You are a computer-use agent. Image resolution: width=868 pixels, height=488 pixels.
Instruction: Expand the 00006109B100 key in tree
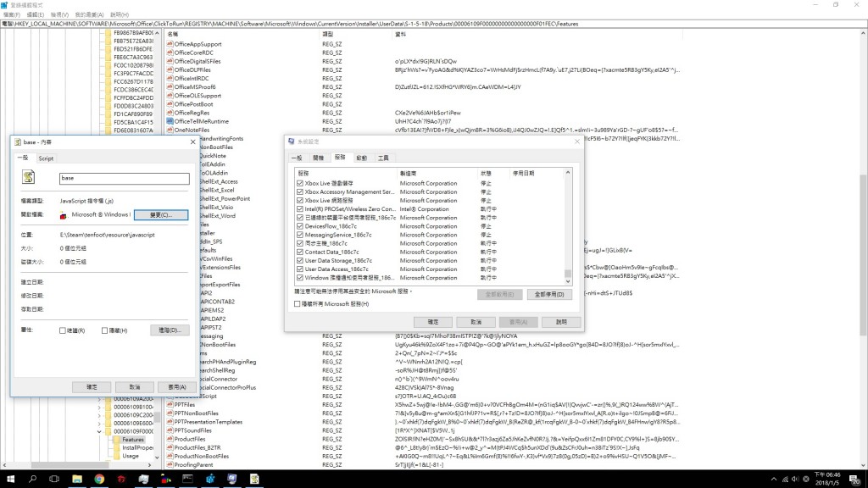tap(100, 407)
